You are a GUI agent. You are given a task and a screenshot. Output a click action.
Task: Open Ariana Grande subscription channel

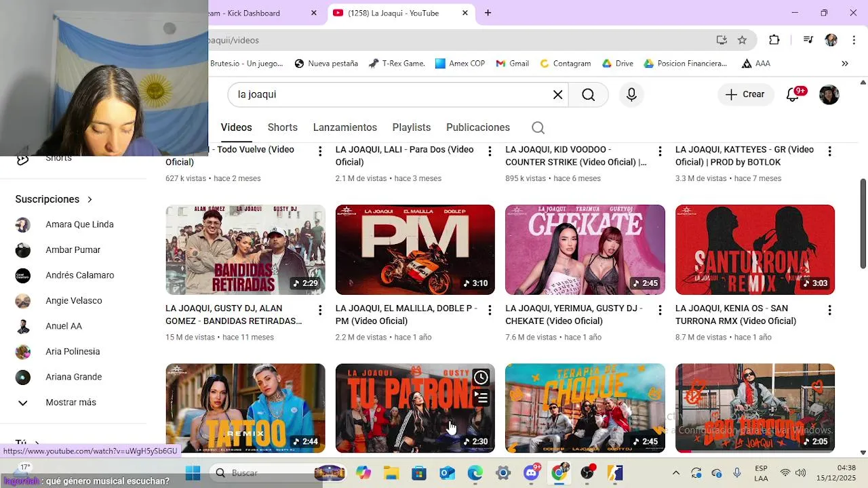(73, 377)
